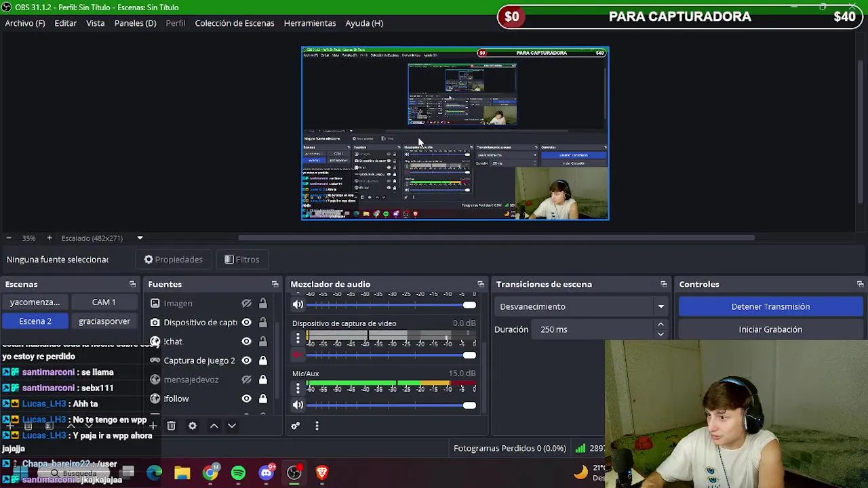
Task: Add a new source with plus icon
Action: pyautogui.click(x=153, y=426)
